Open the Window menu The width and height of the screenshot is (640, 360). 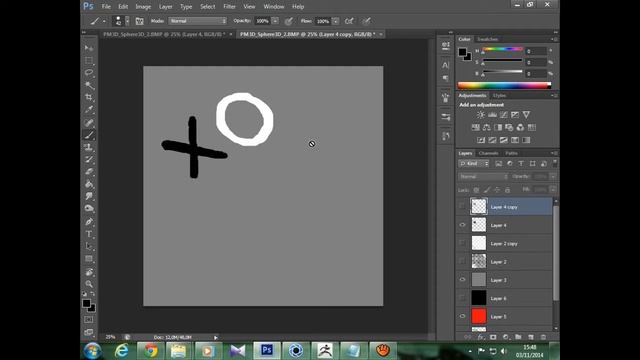tap(273, 7)
